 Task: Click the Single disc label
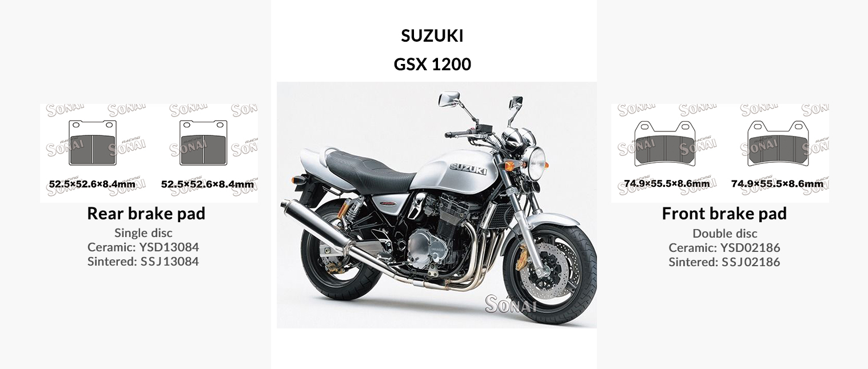pyautogui.click(x=144, y=232)
